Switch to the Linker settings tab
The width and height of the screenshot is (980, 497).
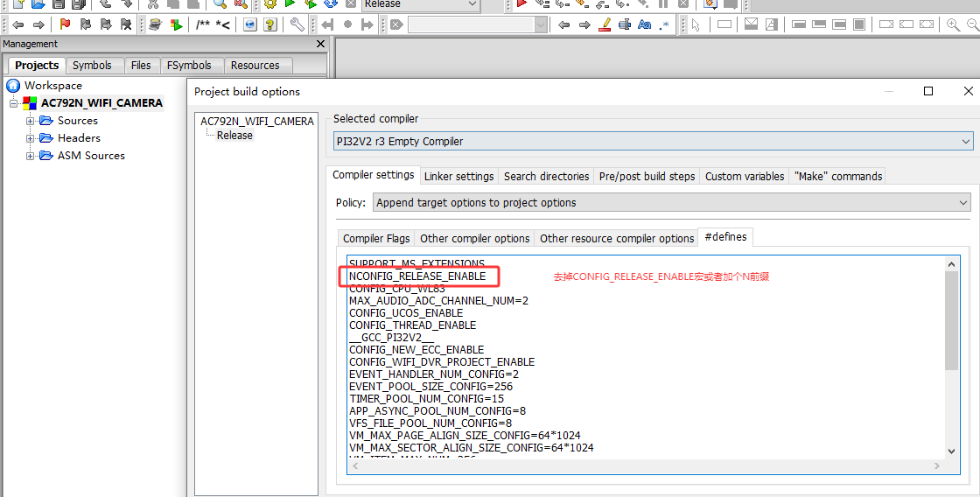coord(458,176)
